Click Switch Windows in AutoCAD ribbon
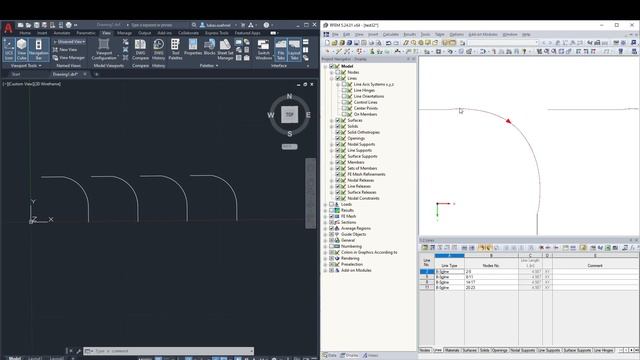The image size is (640, 360). (264, 49)
